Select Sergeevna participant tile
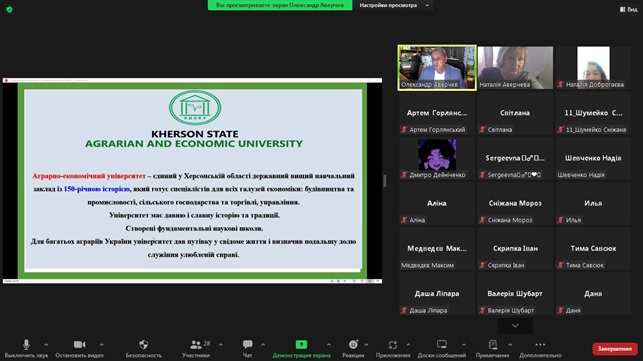The height and width of the screenshot is (361, 643). pyautogui.click(x=515, y=158)
